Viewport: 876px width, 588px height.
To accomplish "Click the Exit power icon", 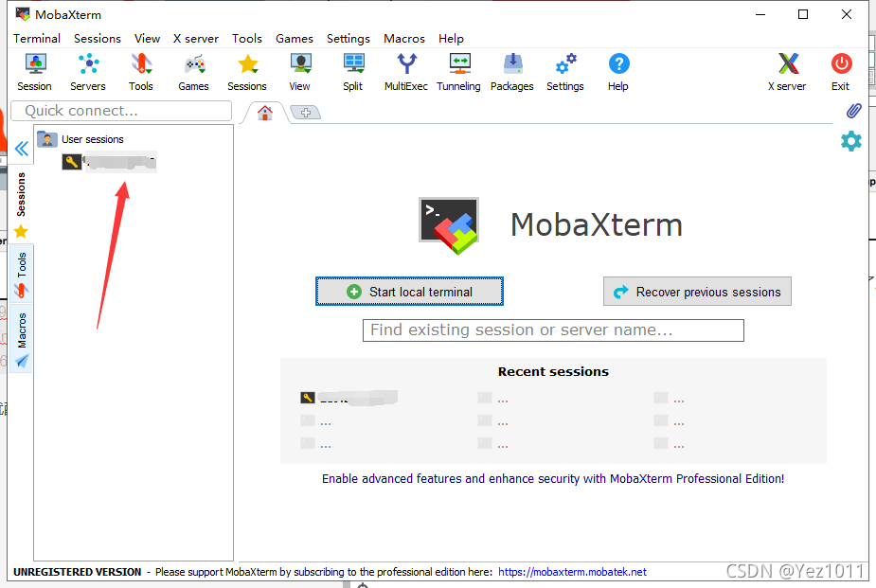I will tap(841, 73).
